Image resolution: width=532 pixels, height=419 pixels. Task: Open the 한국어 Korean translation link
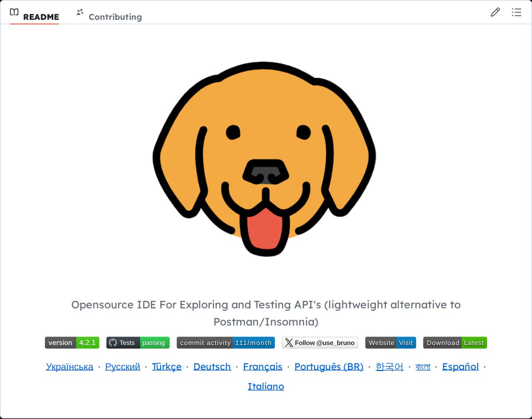(390, 367)
